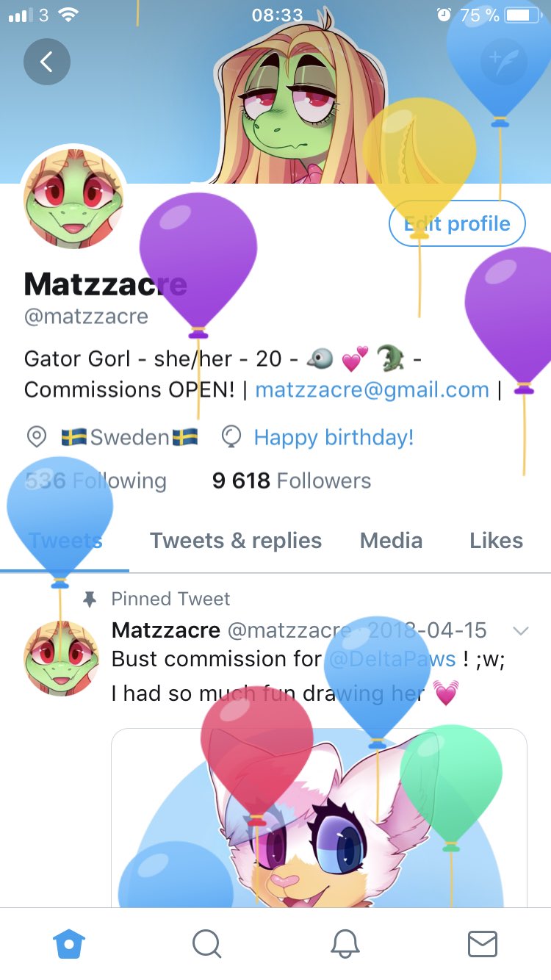Tap the back arrow button
Image resolution: width=551 pixels, height=980 pixels.
(x=47, y=62)
